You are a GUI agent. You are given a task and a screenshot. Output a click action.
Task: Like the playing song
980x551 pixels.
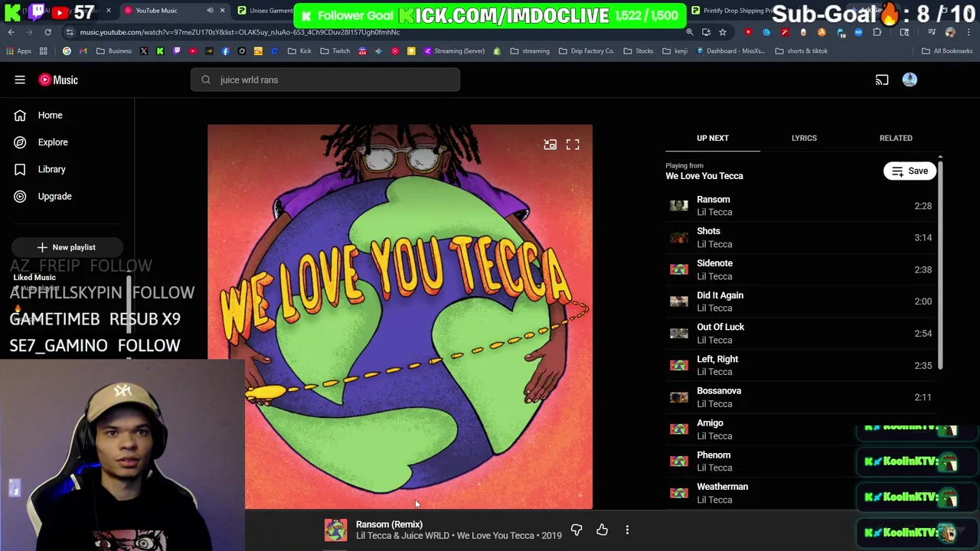pos(602,530)
